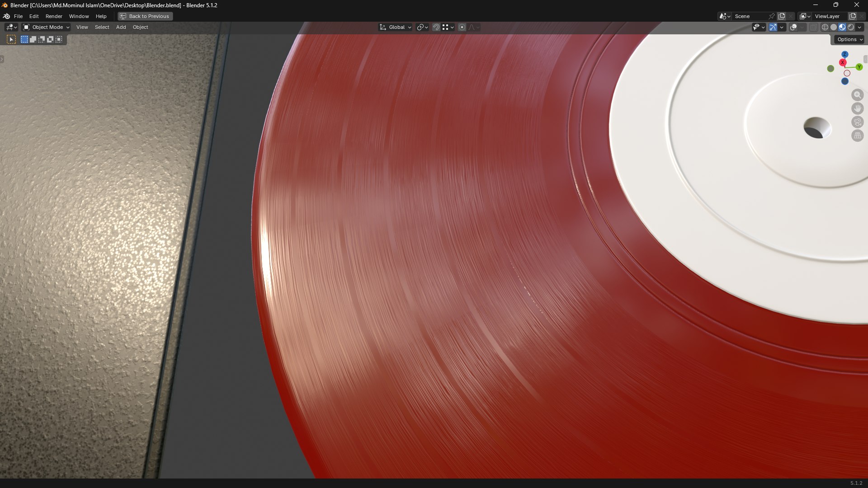The width and height of the screenshot is (868, 488).
Task: Open proportional editing falloff menu
Action: [x=474, y=27]
